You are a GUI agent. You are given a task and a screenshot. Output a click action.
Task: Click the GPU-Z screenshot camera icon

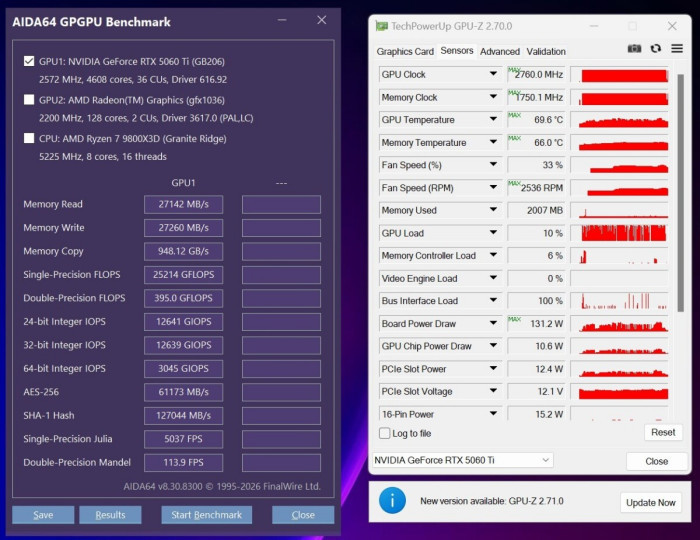[634, 48]
